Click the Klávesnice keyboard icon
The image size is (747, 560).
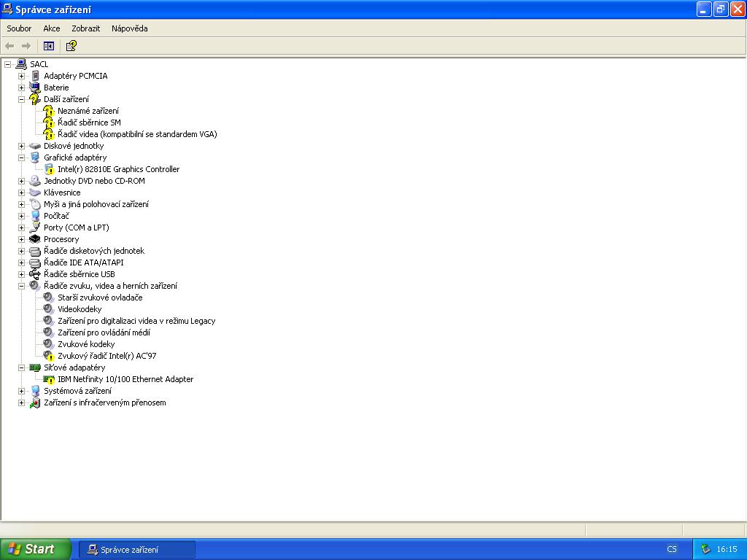click(35, 192)
